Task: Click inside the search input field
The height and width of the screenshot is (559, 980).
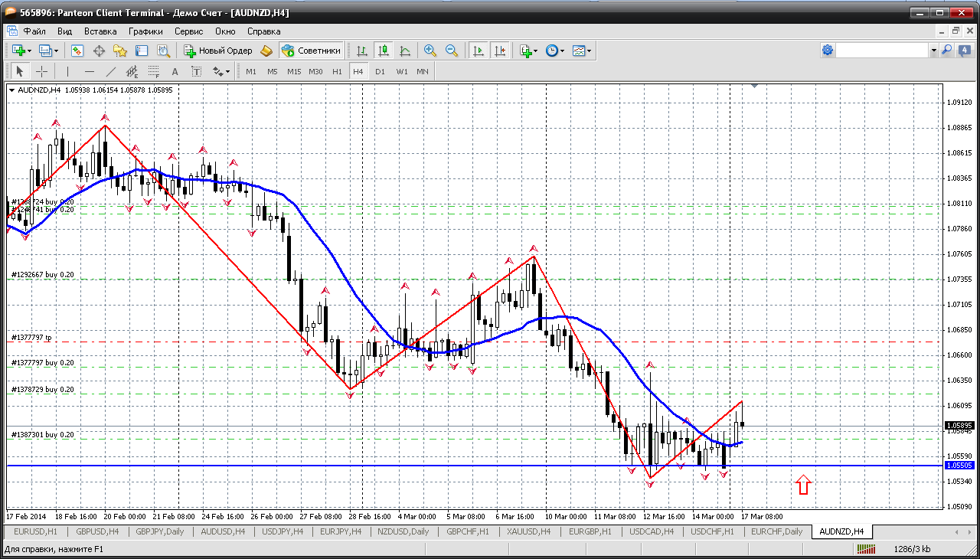Action: (882, 51)
